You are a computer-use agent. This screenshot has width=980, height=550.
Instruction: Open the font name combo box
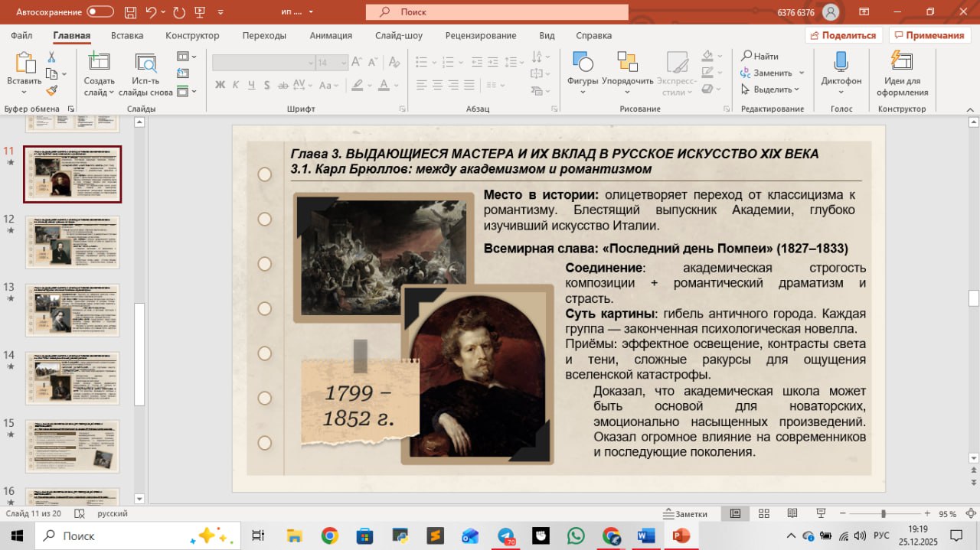point(264,63)
